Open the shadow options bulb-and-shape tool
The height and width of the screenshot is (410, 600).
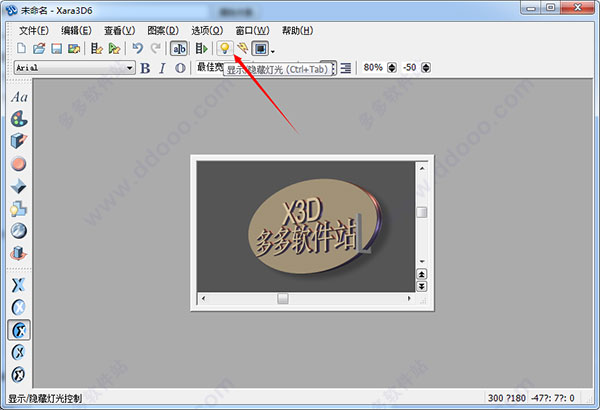coord(19,209)
